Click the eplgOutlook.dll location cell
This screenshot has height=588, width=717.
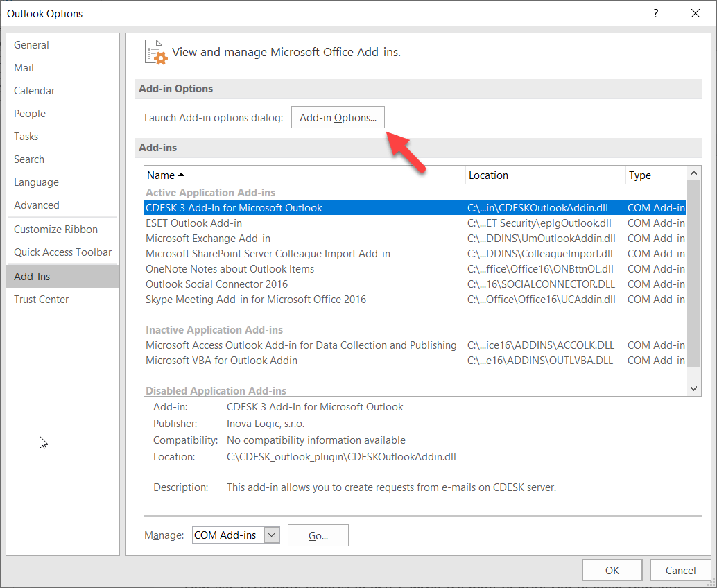click(x=539, y=223)
